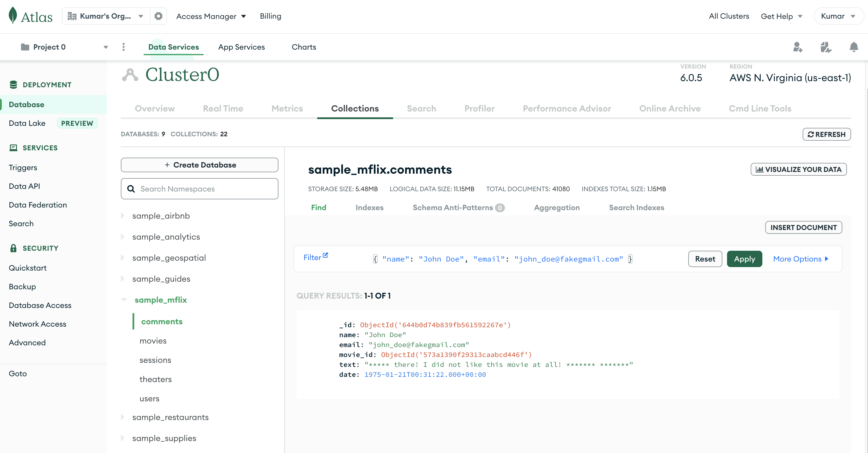Click the movie_id ObjectId value
Screen dimensions: 868x453
coord(456,355)
